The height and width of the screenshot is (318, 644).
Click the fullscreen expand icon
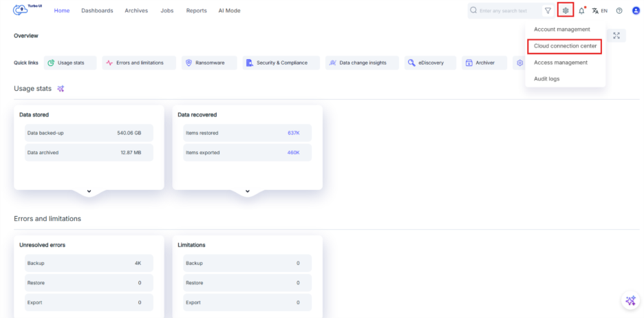click(616, 36)
